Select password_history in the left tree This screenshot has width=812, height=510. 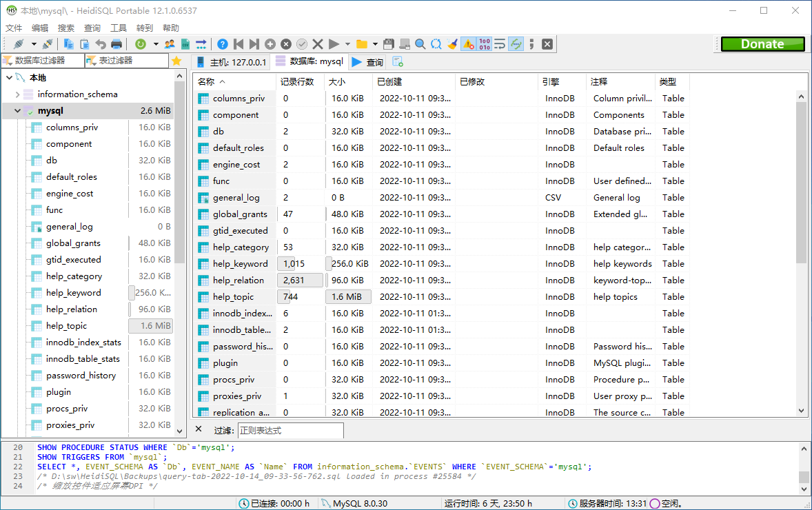[x=81, y=376]
